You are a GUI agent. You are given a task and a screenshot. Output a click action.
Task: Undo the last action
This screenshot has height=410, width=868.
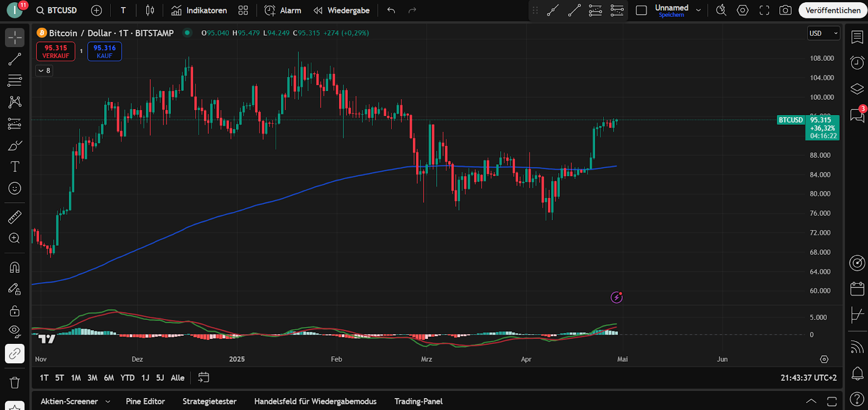click(391, 10)
